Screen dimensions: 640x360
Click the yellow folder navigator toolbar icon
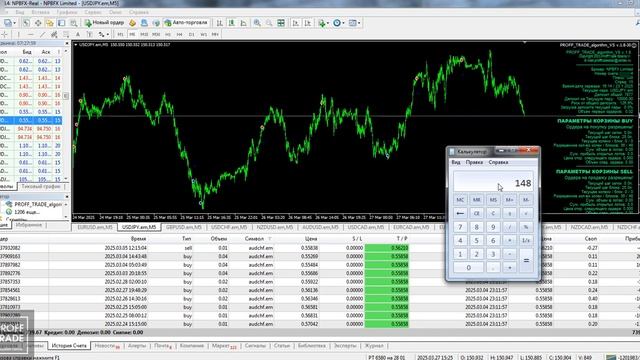point(50,23)
